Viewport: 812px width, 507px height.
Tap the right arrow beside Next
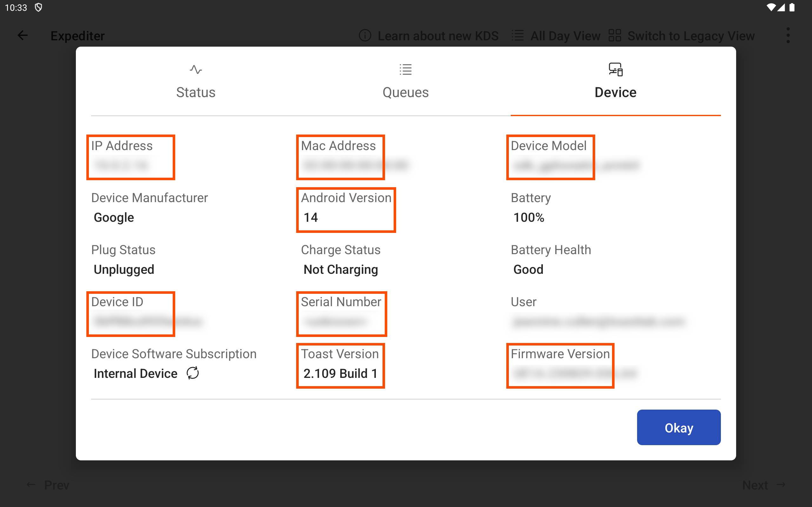781,484
